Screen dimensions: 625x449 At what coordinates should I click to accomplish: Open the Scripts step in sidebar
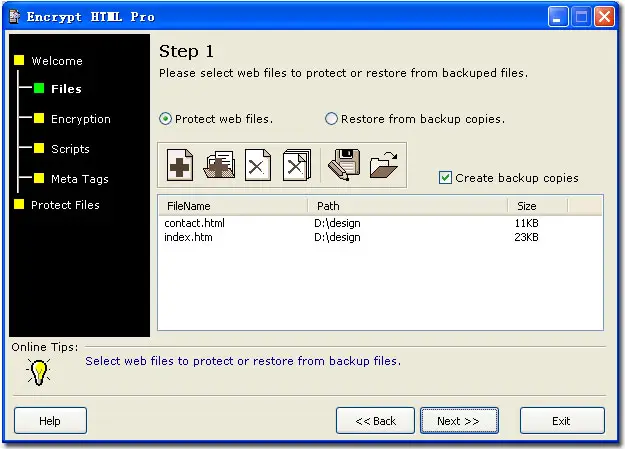coord(70,149)
